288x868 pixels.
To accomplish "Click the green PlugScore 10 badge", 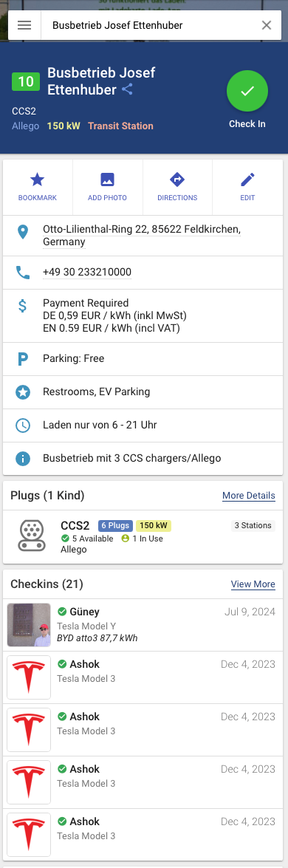I will pyautogui.click(x=25, y=82).
